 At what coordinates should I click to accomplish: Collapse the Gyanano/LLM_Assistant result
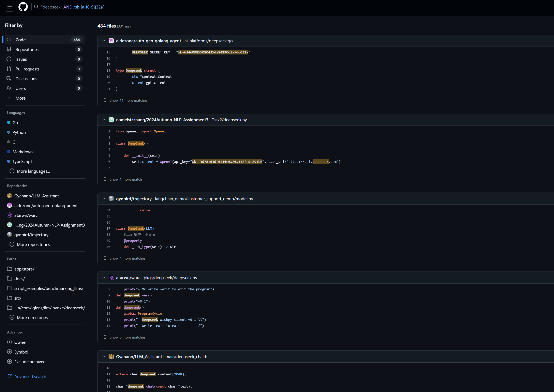coord(104,357)
